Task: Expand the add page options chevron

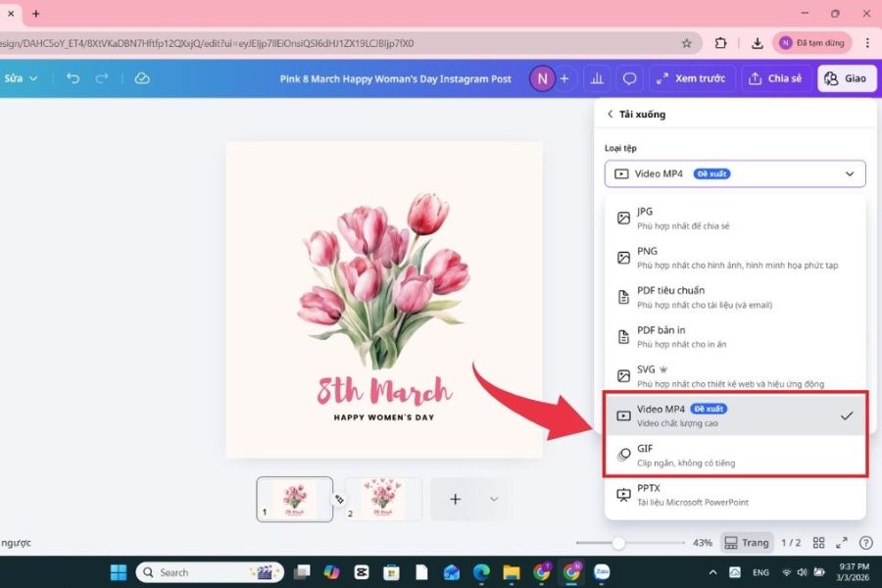Action: coord(494,499)
